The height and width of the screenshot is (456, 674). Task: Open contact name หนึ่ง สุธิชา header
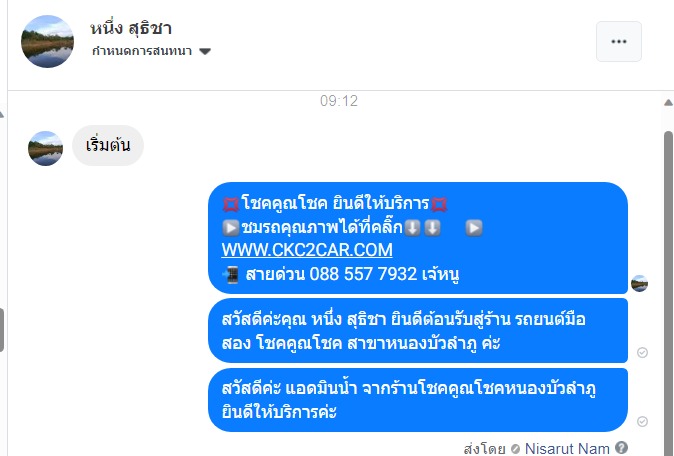click(131, 28)
